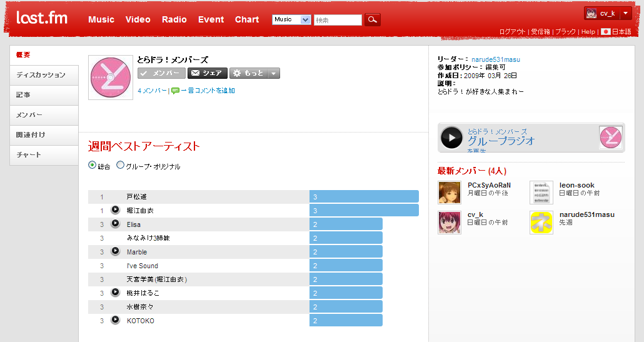Open the Radio menu
This screenshot has width=644, height=342.
pos(174,19)
